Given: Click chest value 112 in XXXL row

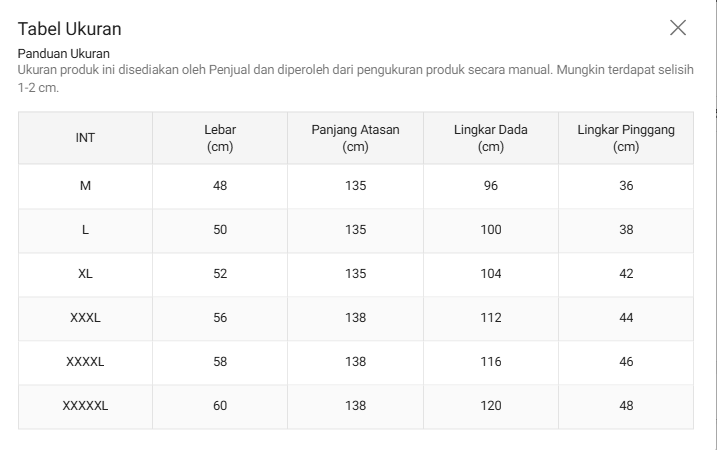Looking at the screenshot, I should [x=491, y=317].
